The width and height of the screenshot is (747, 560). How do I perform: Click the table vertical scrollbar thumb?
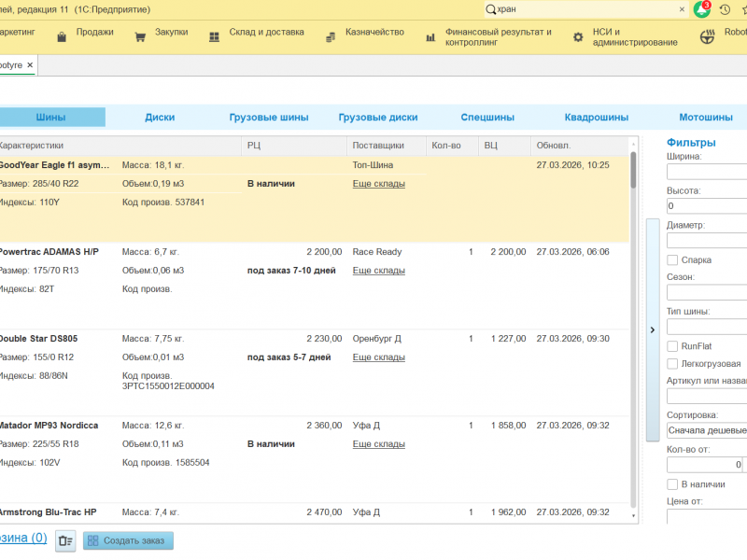[x=633, y=170]
